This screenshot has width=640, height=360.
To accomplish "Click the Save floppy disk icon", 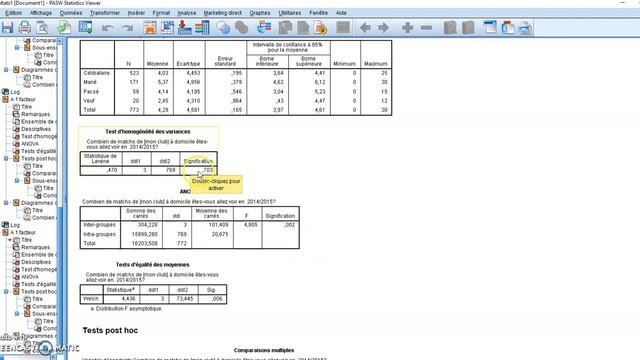I will tap(7, 28).
